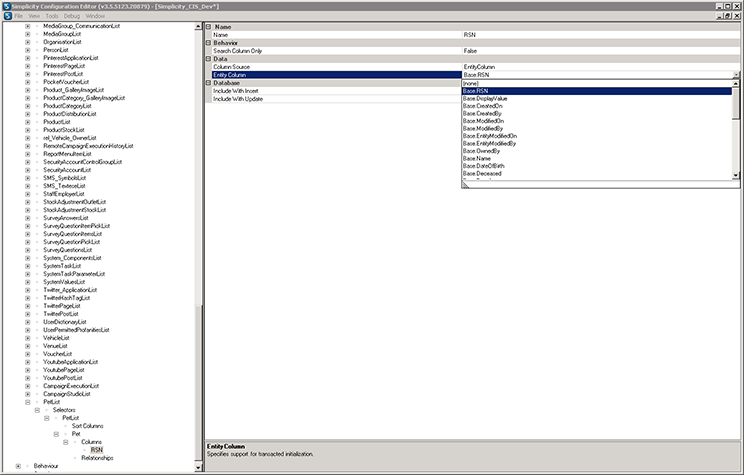Choose Base.OwnedBy from the list
Image resolution: width=744 pixels, height=475 pixels.
[596, 151]
